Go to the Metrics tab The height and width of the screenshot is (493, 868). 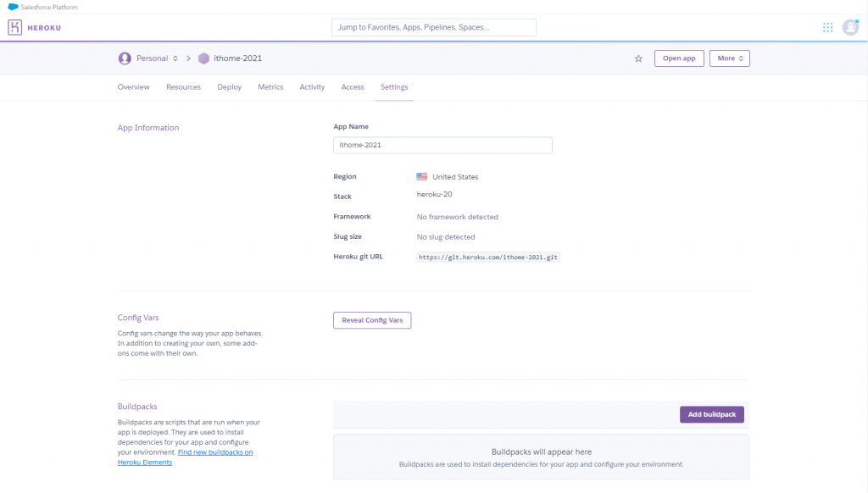coord(270,87)
